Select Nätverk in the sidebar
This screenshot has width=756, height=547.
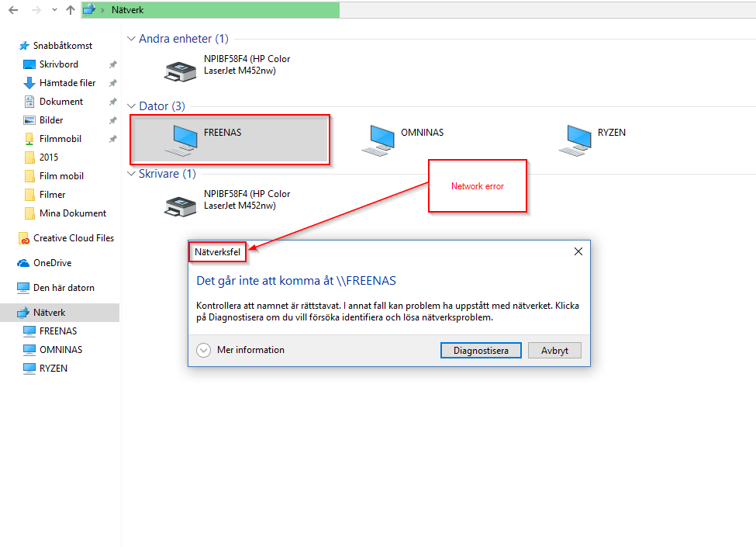pos(49,313)
